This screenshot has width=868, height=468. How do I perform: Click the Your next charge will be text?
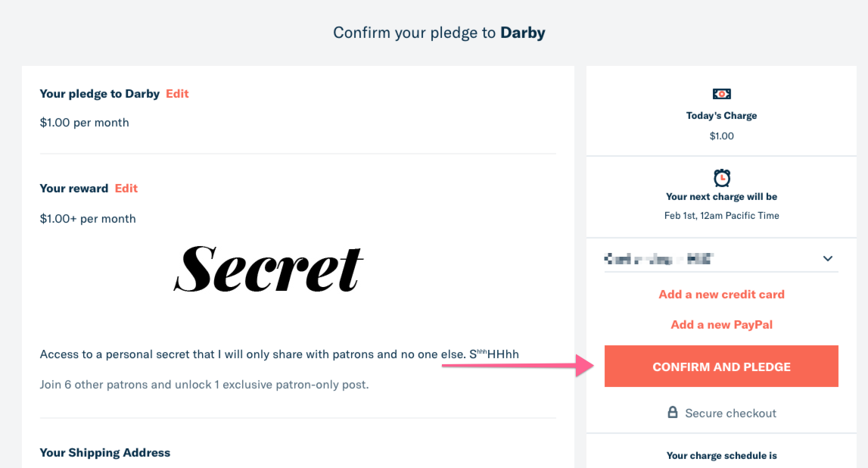click(721, 197)
